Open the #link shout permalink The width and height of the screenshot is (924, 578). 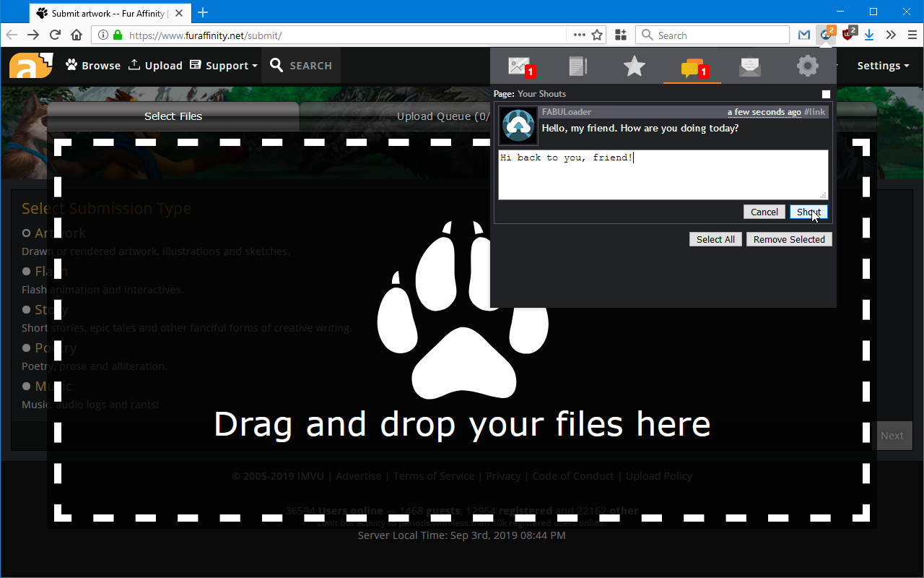click(x=814, y=112)
